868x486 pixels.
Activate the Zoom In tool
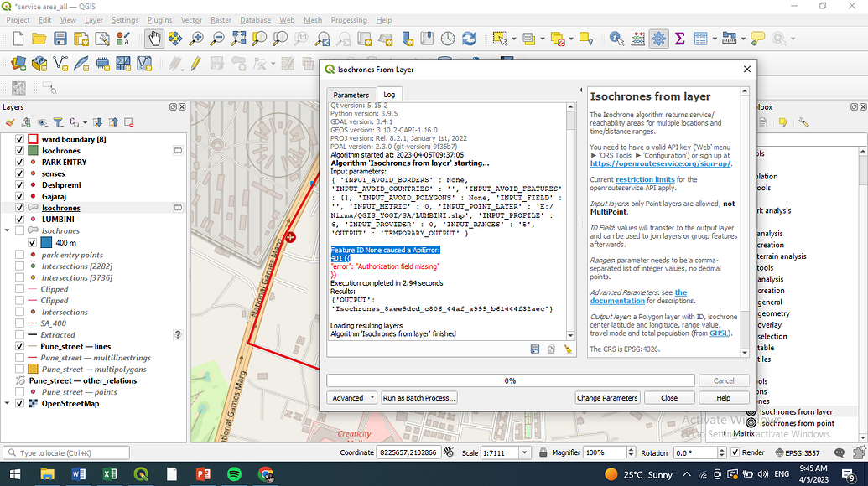click(x=196, y=37)
